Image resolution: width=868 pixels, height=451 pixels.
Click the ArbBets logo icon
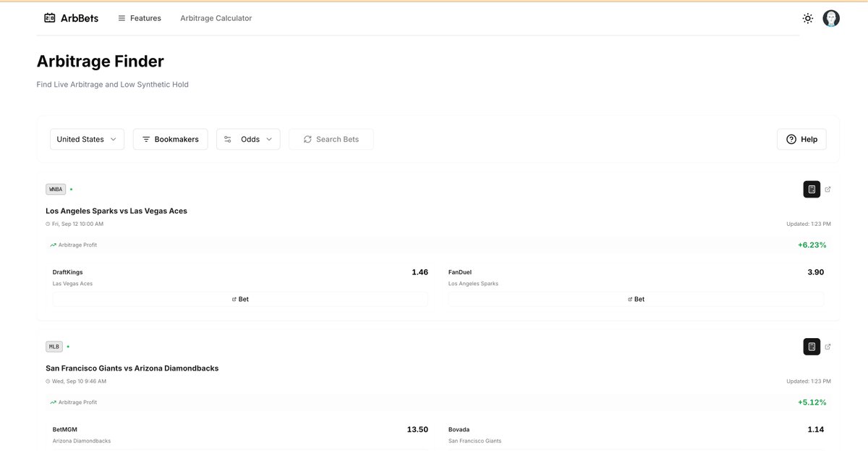(50, 18)
